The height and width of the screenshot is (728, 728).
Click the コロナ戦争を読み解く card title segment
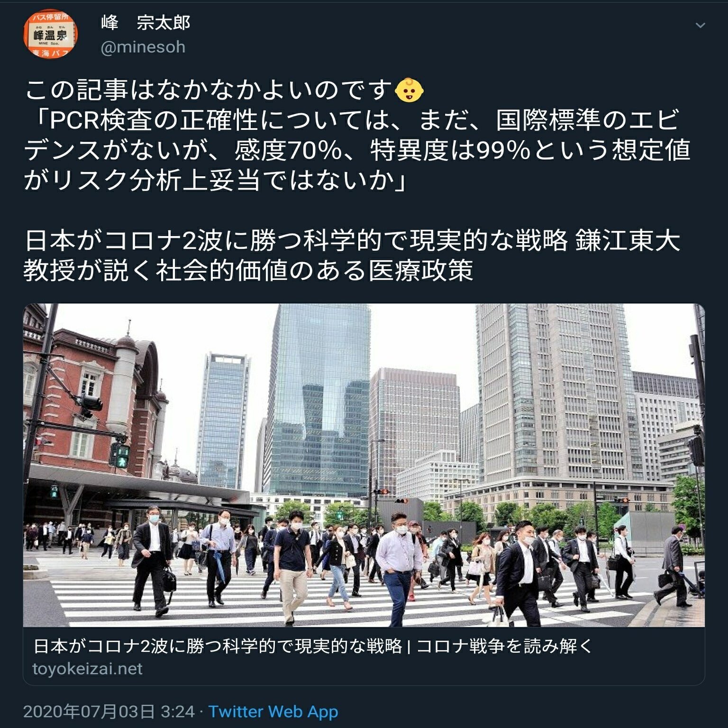pyautogui.click(x=505, y=646)
